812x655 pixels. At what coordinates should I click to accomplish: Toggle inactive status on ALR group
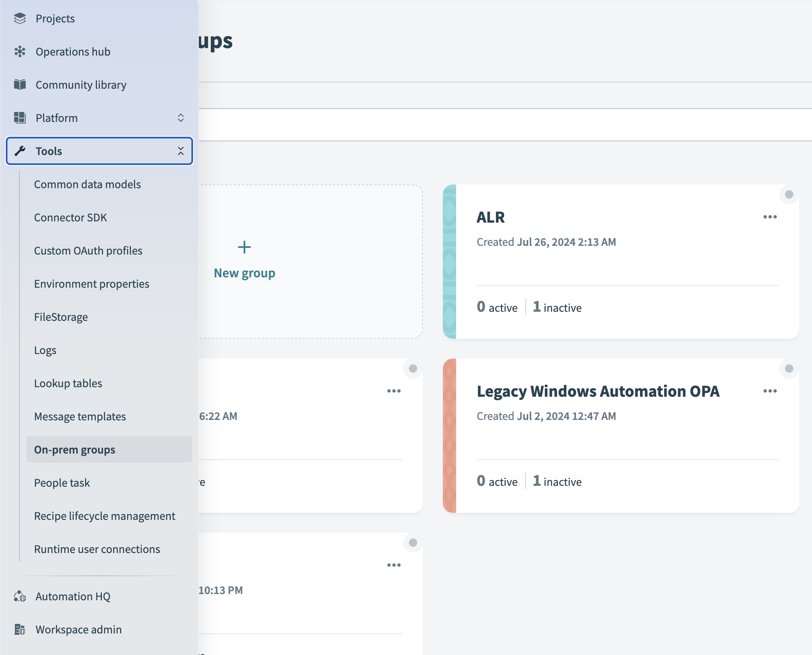pyautogui.click(x=788, y=194)
